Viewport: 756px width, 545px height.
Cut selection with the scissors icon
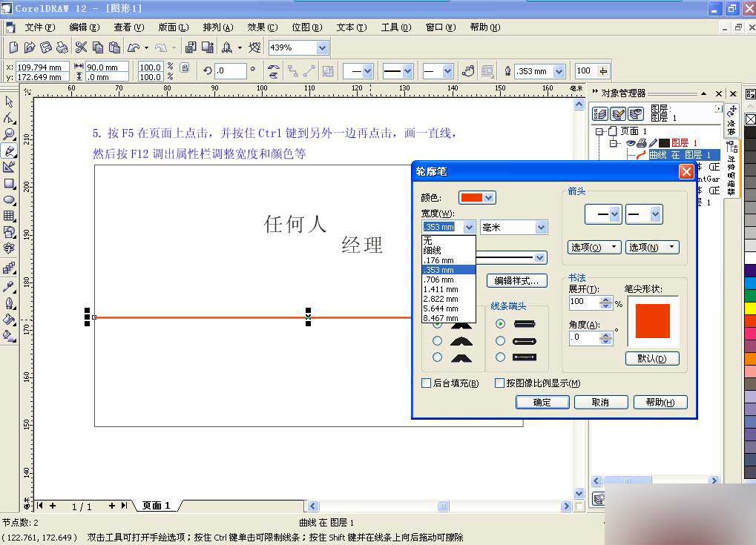pyautogui.click(x=81, y=47)
